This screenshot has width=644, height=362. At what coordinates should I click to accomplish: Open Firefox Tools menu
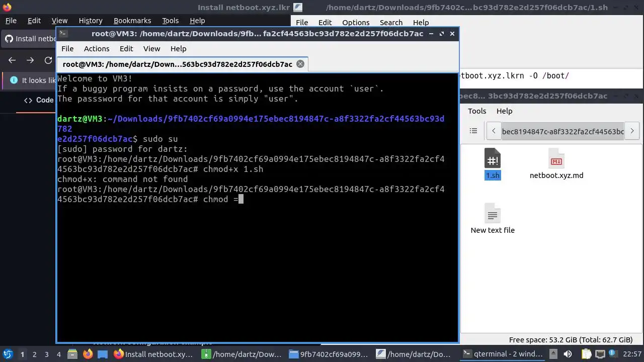click(x=170, y=21)
